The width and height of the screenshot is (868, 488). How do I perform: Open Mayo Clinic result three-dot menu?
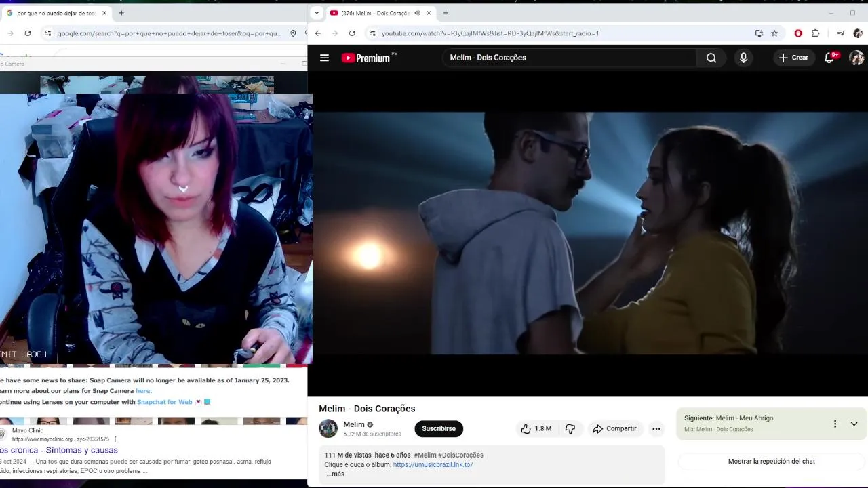115,439
